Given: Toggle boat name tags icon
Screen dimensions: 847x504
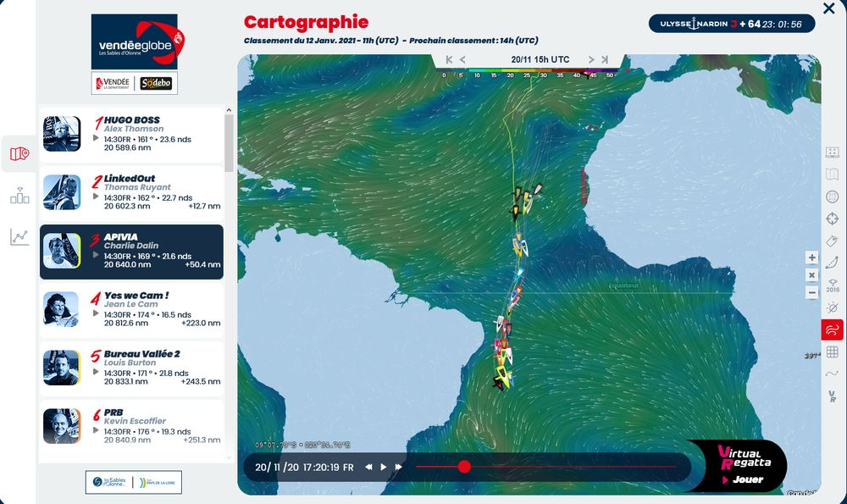Looking at the screenshot, I should (x=833, y=241).
